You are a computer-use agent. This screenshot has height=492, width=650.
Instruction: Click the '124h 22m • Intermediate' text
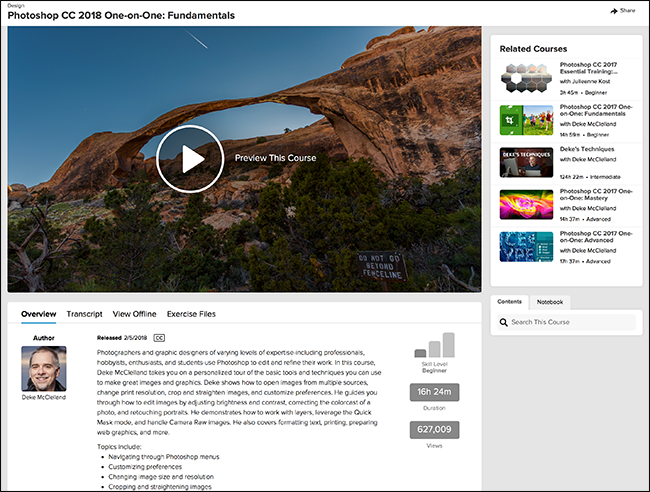(x=590, y=177)
